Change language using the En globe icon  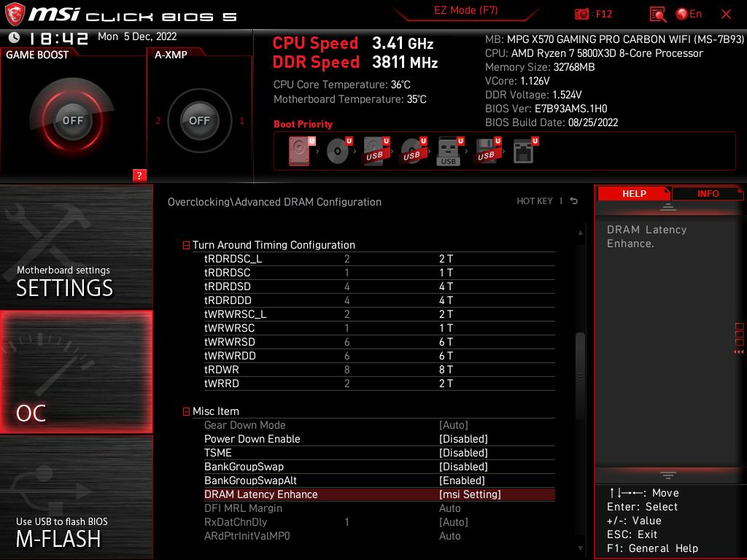pyautogui.click(x=689, y=14)
